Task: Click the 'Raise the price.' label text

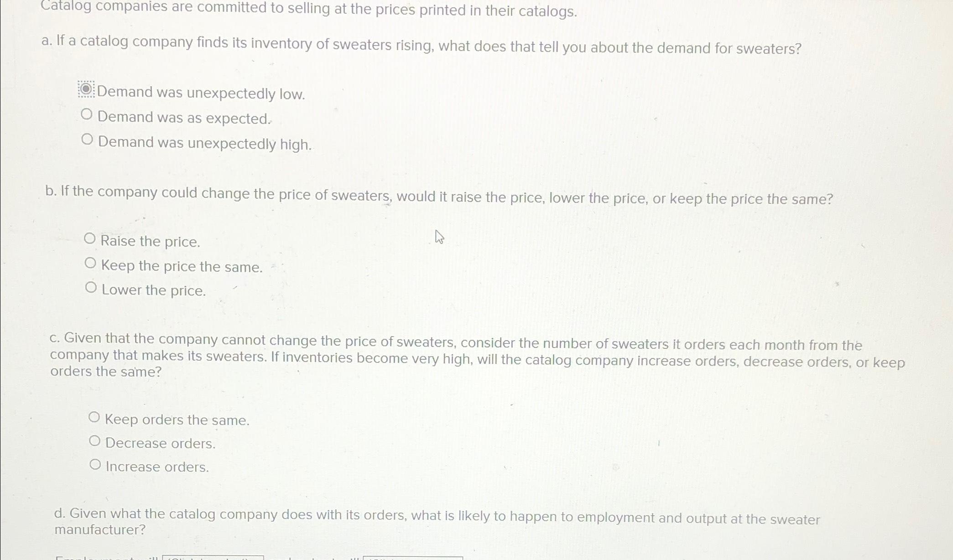Action: [x=151, y=241]
